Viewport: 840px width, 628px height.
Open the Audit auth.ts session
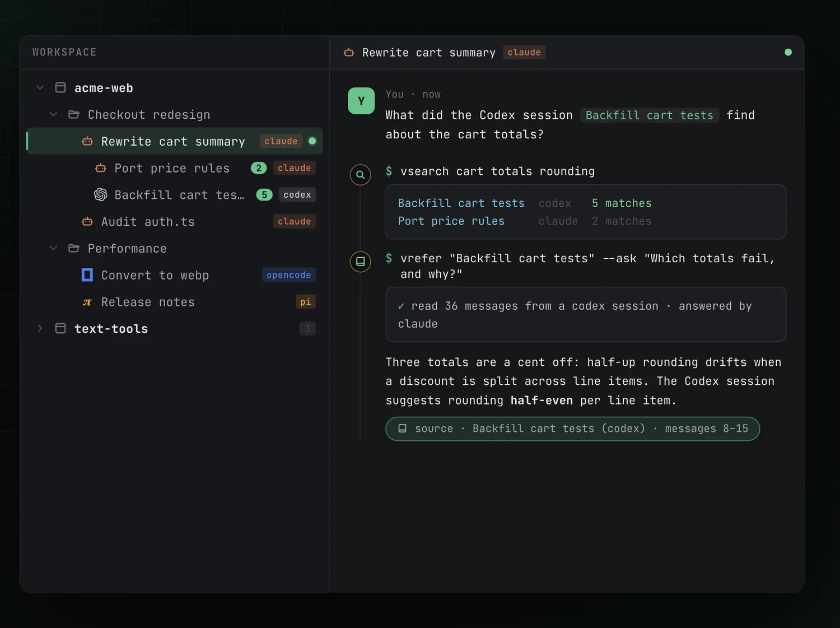175,221
